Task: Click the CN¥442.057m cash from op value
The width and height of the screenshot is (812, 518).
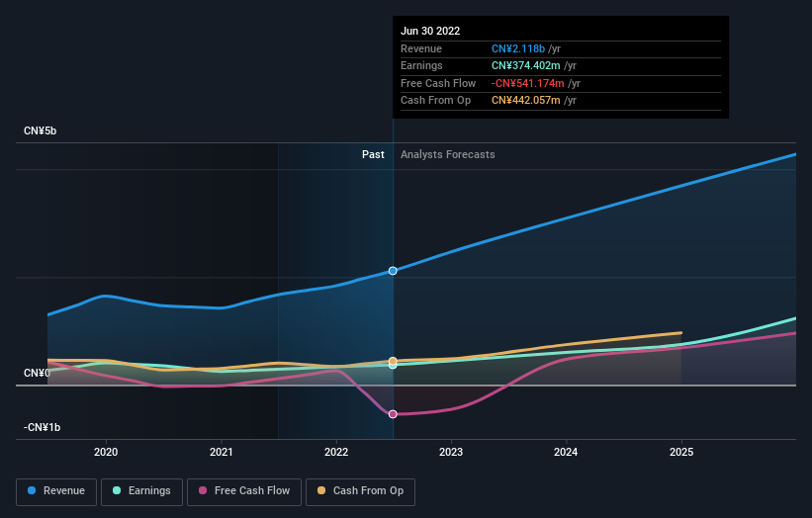Action: (x=525, y=101)
